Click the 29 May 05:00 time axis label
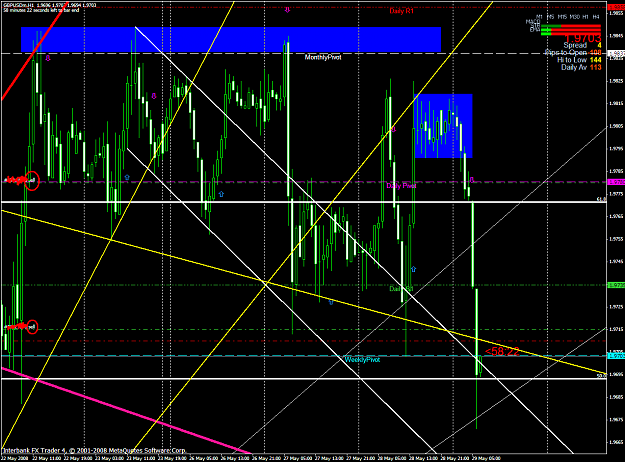 coord(486,458)
